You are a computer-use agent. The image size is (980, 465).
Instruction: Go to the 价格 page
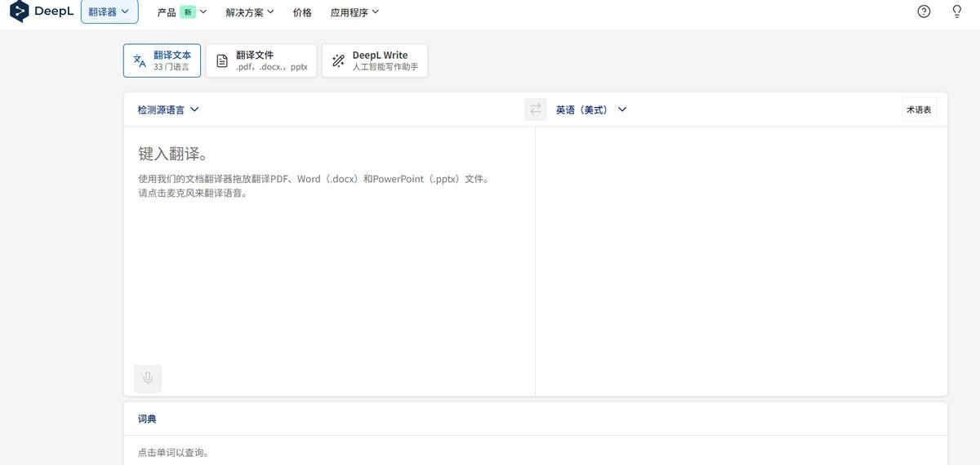pos(302,12)
